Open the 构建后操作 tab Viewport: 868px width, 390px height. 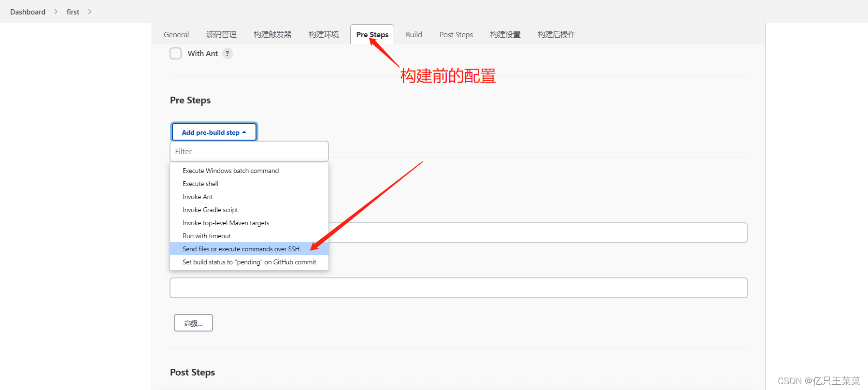pos(556,35)
